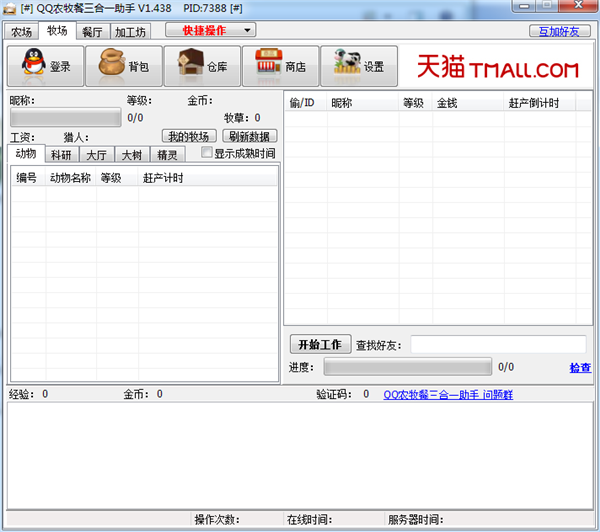Viewport: 600px width, 532px height.
Task: Expand the 快捷操作 dropdown
Action: 210,31
